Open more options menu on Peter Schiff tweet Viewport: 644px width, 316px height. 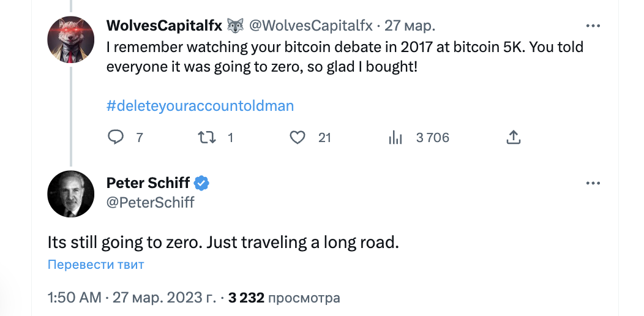click(593, 183)
